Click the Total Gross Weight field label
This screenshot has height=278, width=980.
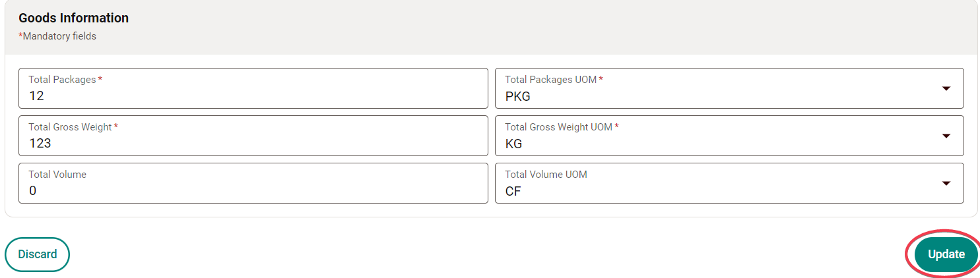point(70,127)
